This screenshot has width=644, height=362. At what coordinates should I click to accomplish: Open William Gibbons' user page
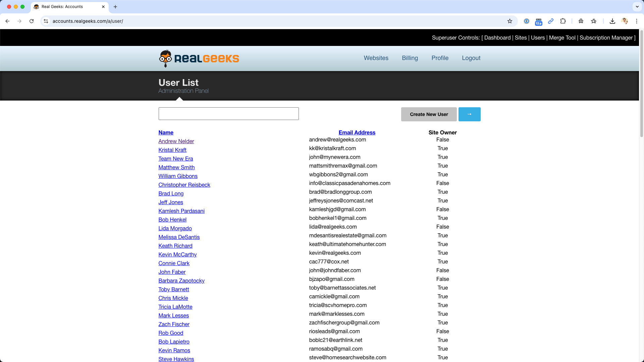(x=178, y=176)
